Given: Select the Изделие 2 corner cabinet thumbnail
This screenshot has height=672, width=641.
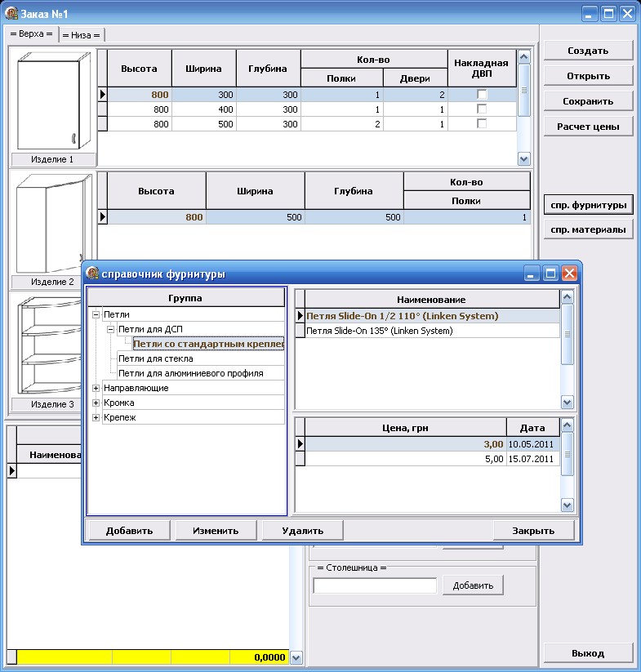Looking at the screenshot, I should point(52,223).
